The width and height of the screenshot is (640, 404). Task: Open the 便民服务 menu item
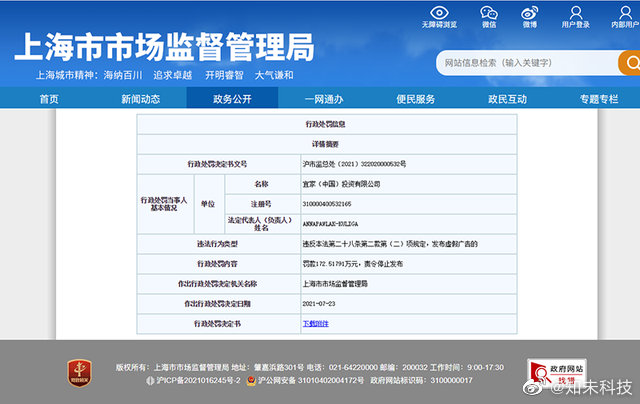click(x=415, y=99)
